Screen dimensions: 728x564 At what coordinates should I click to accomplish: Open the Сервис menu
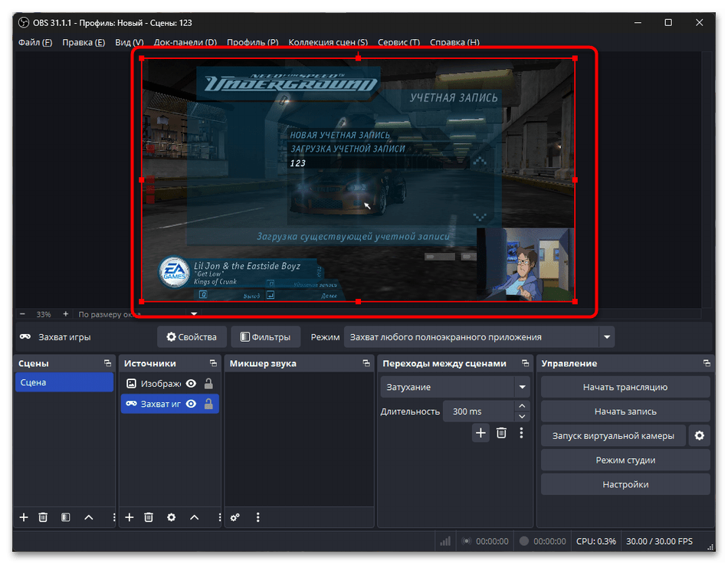[x=398, y=42]
